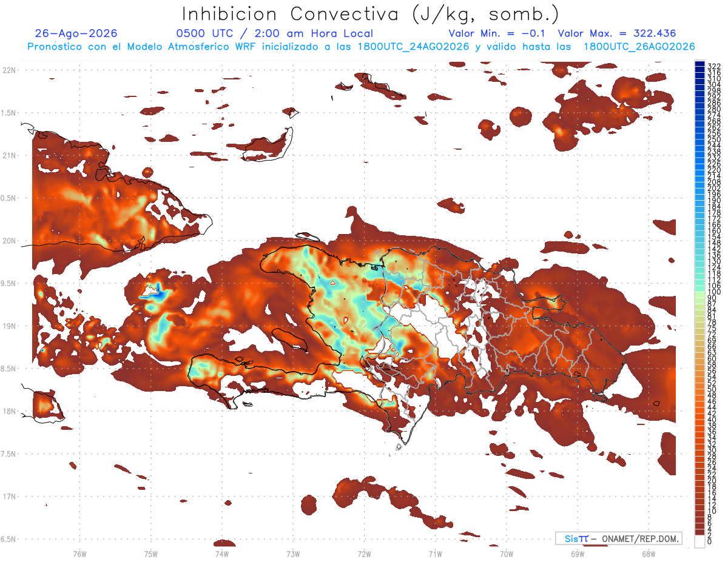Click the "76W" longitude label

click(79, 554)
